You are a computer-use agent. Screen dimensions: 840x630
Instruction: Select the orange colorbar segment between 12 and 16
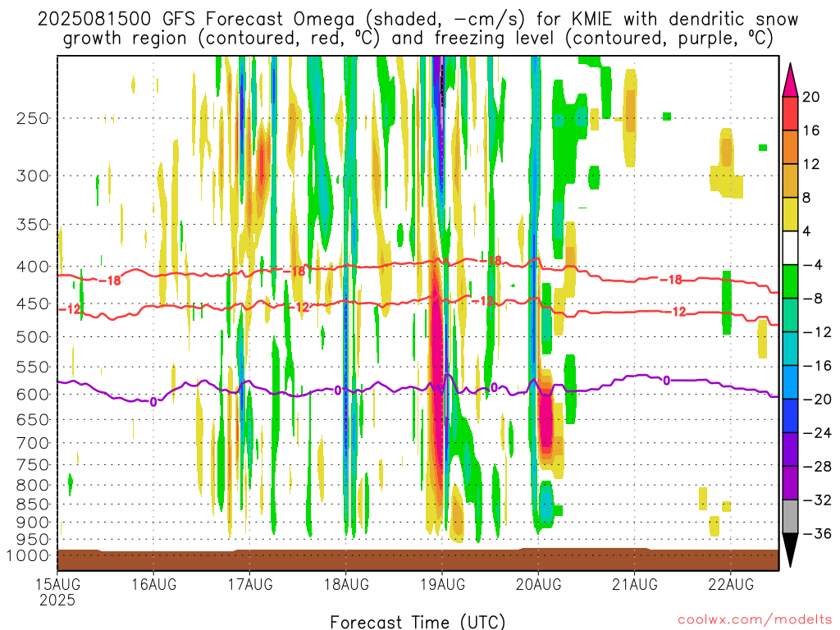click(x=790, y=148)
